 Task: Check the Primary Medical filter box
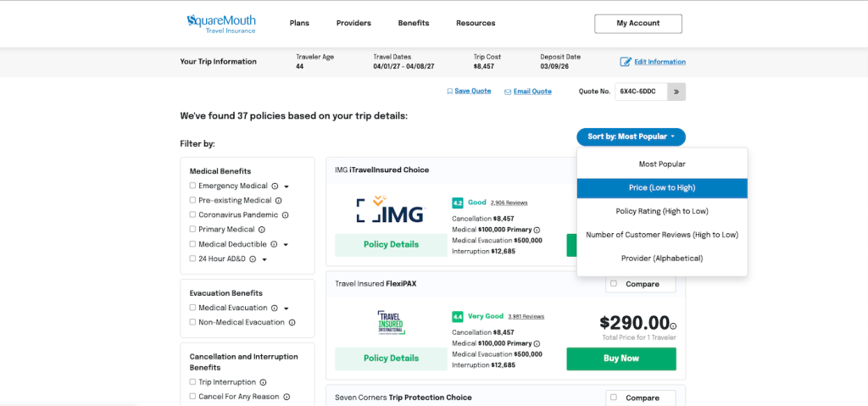point(192,229)
